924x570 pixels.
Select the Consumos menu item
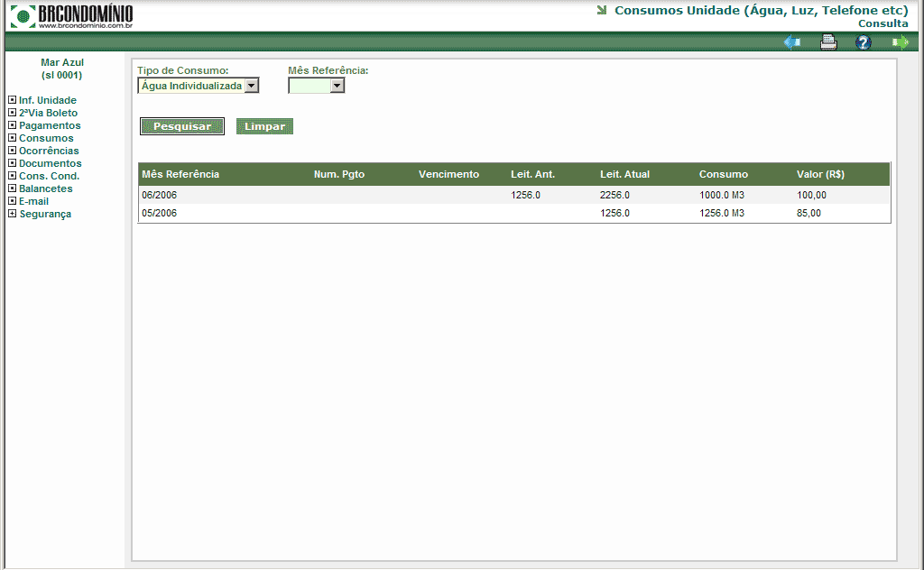pyautogui.click(x=47, y=138)
